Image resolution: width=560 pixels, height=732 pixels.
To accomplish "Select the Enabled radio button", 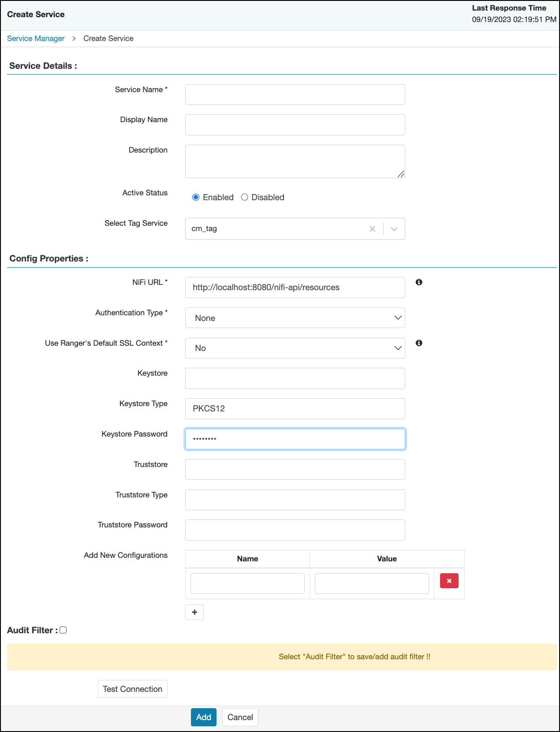I will 196,197.
